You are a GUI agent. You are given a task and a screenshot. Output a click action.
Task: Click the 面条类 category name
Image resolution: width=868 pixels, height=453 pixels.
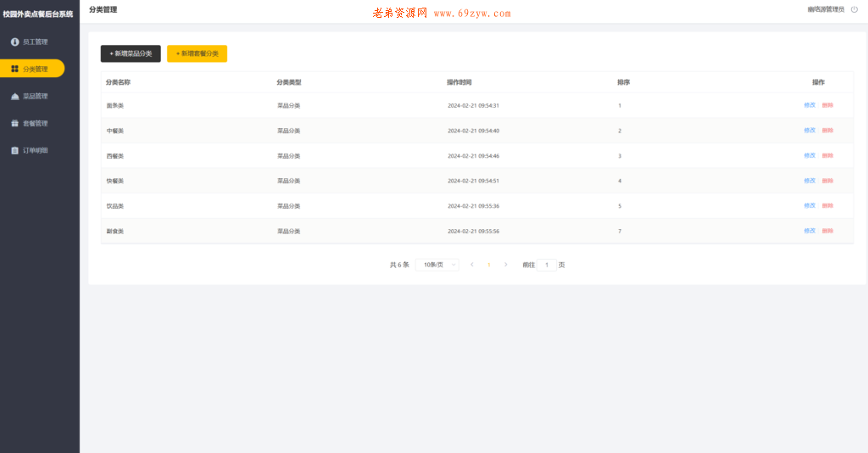pyautogui.click(x=115, y=106)
